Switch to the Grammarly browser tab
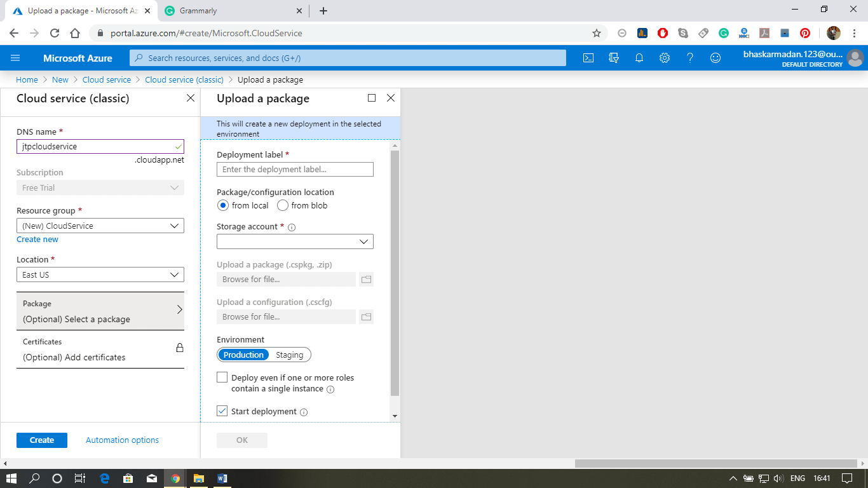This screenshot has width=868, height=488. pos(232,11)
